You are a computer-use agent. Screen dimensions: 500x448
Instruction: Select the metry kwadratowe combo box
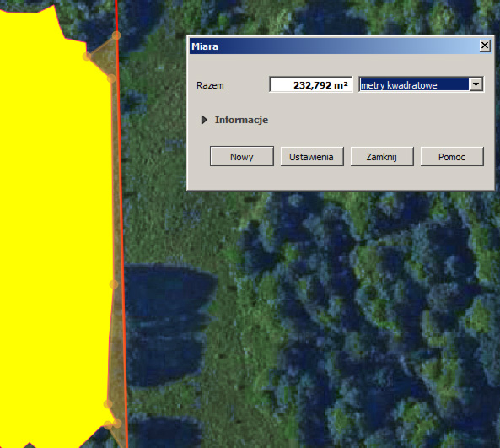point(422,84)
